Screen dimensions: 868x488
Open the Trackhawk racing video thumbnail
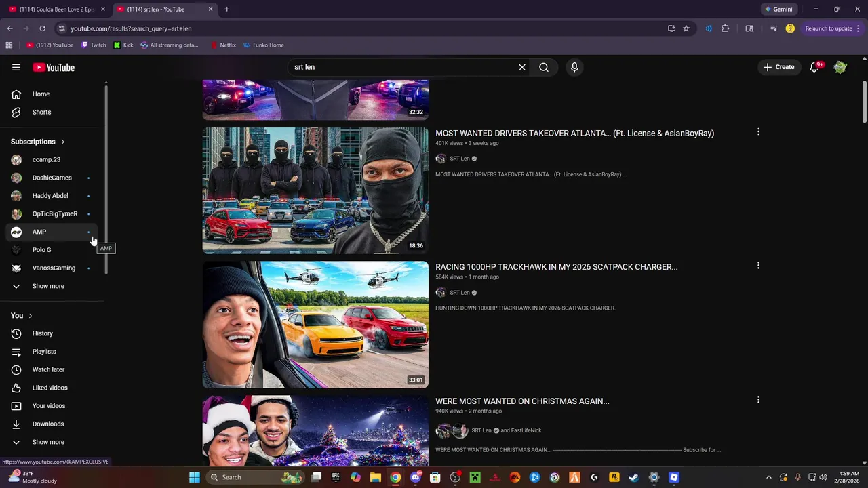click(315, 325)
